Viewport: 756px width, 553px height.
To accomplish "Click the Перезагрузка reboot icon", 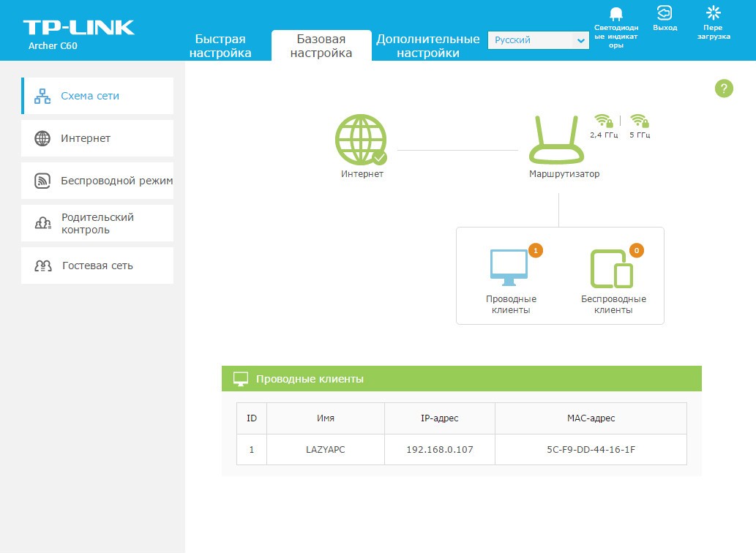I will (712, 13).
